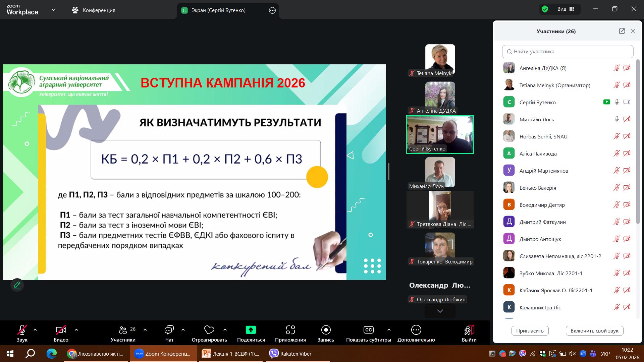
Task: Click the Record icon
Action: 326,330
